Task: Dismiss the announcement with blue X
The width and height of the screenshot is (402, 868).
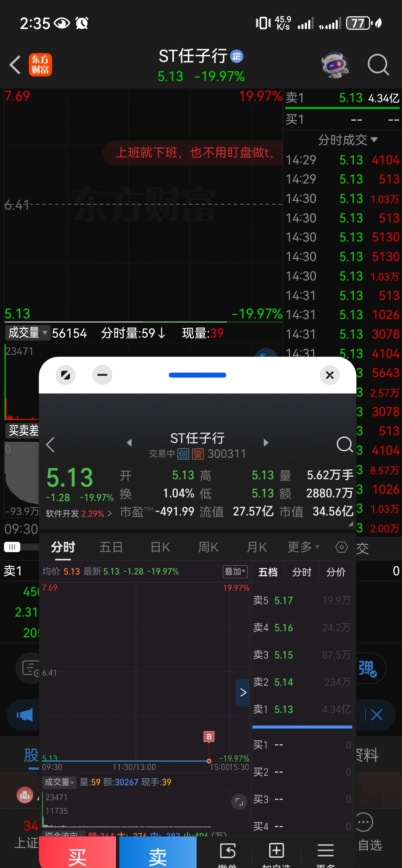Action: 377,715
